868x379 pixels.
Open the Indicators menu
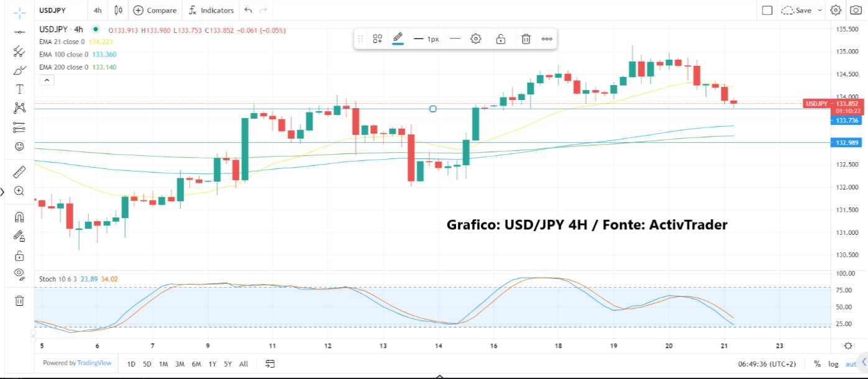[x=211, y=10]
